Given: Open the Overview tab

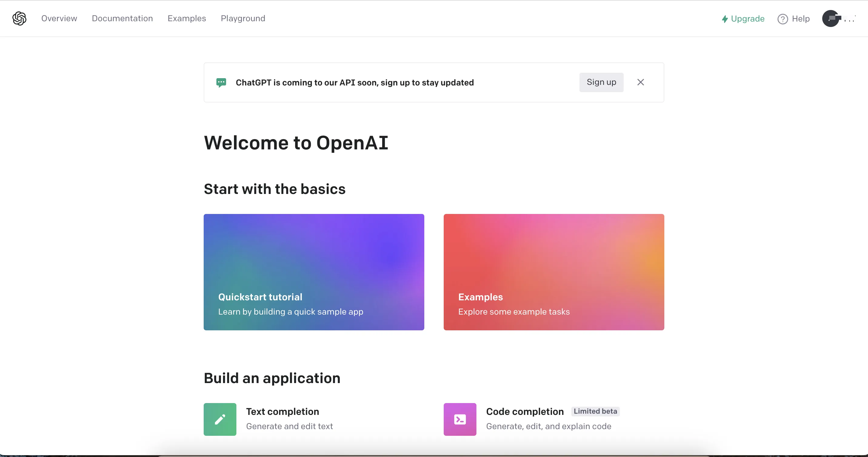Looking at the screenshot, I should pos(59,18).
